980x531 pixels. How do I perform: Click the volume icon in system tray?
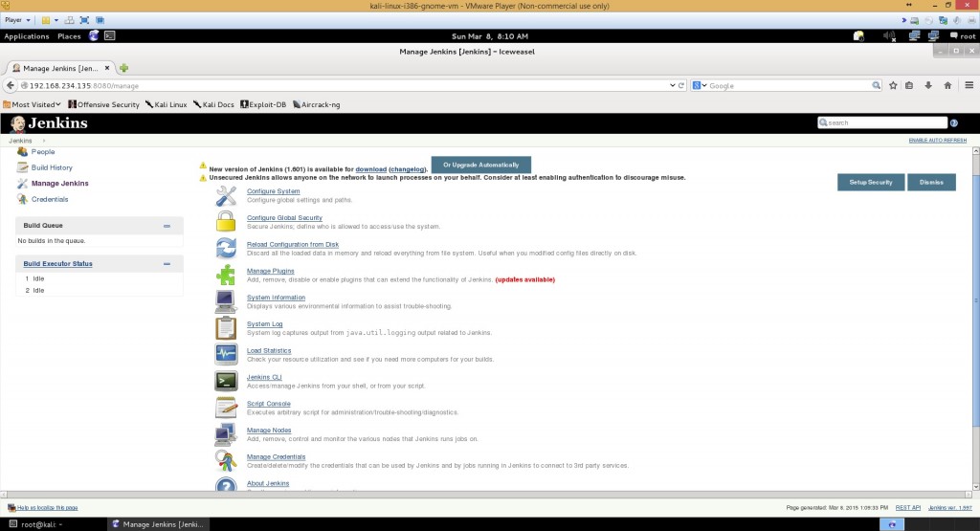pyautogui.click(x=889, y=36)
